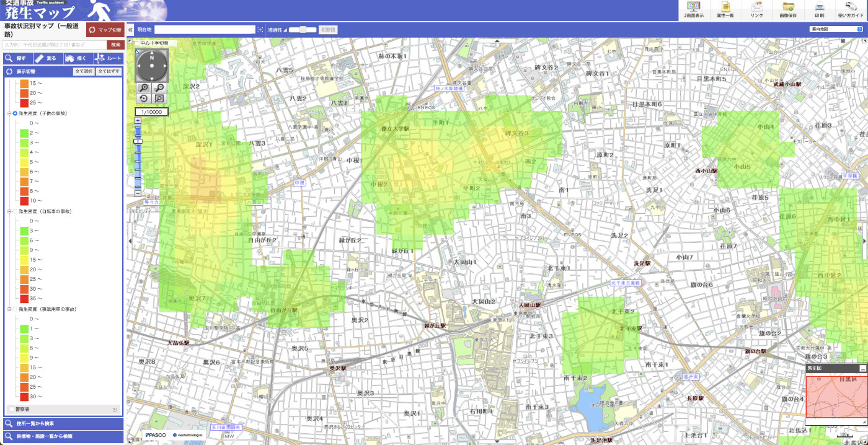Click the 武蔵小山駅 station label on map
The width and height of the screenshot is (868, 445).
(787, 84)
